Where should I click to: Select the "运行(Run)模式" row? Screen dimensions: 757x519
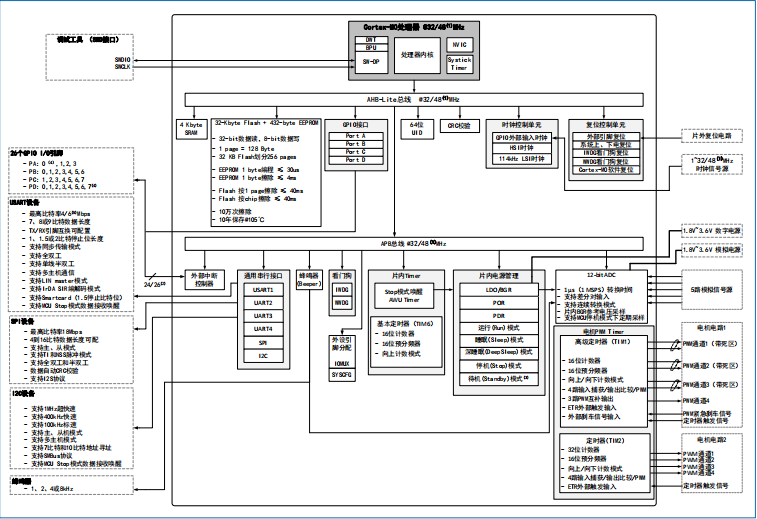pyautogui.click(x=499, y=328)
